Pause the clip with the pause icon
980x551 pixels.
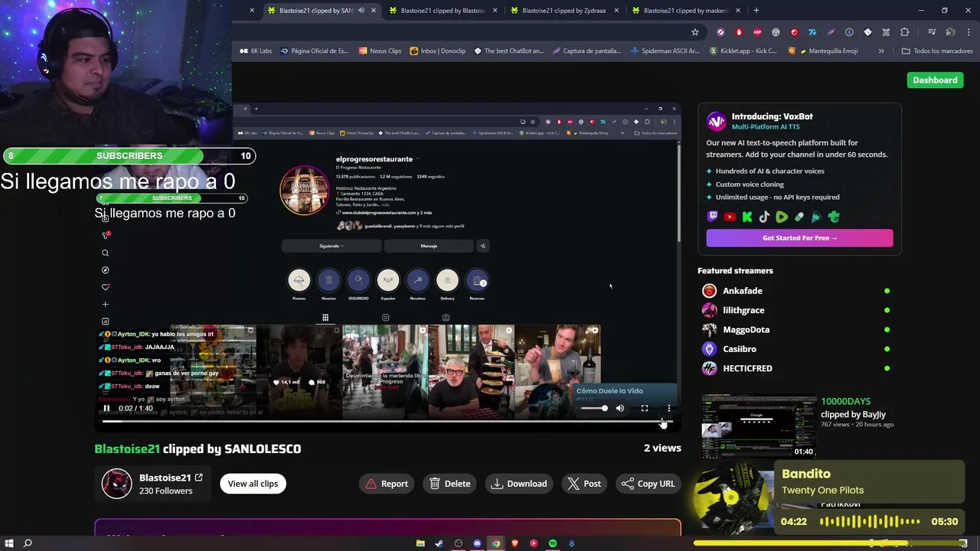pos(106,409)
